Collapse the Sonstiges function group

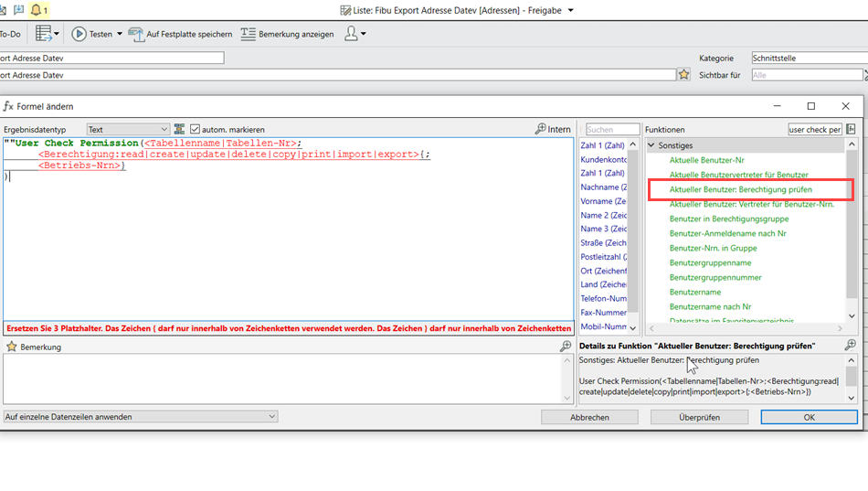click(651, 145)
